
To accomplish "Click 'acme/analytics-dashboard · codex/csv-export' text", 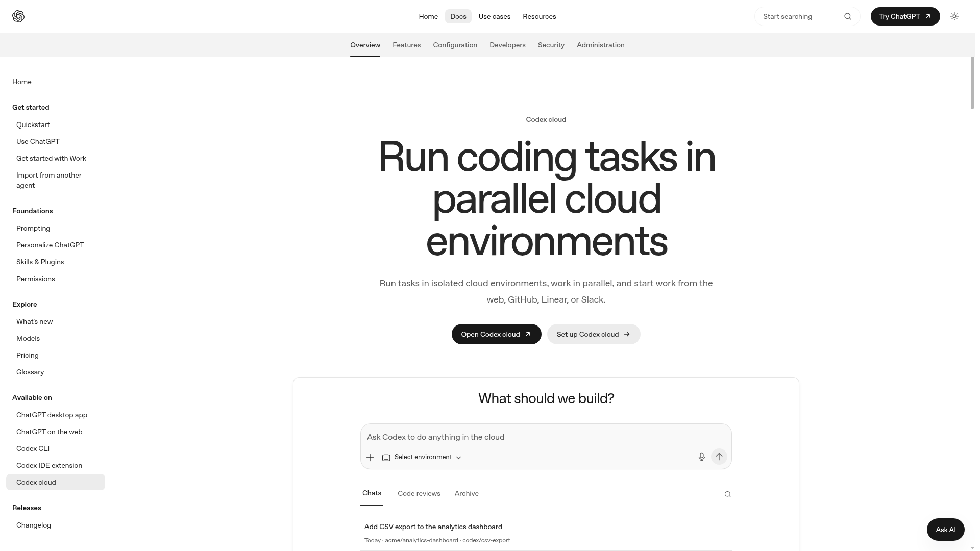I will point(447,540).
